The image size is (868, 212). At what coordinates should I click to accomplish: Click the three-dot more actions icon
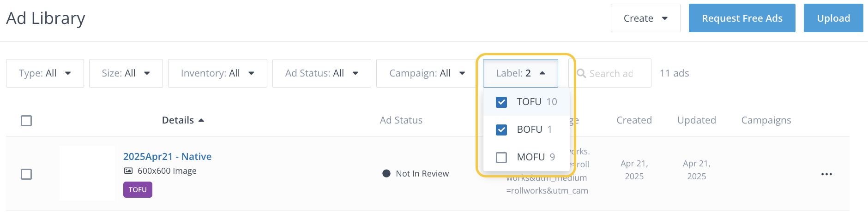tap(826, 174)
